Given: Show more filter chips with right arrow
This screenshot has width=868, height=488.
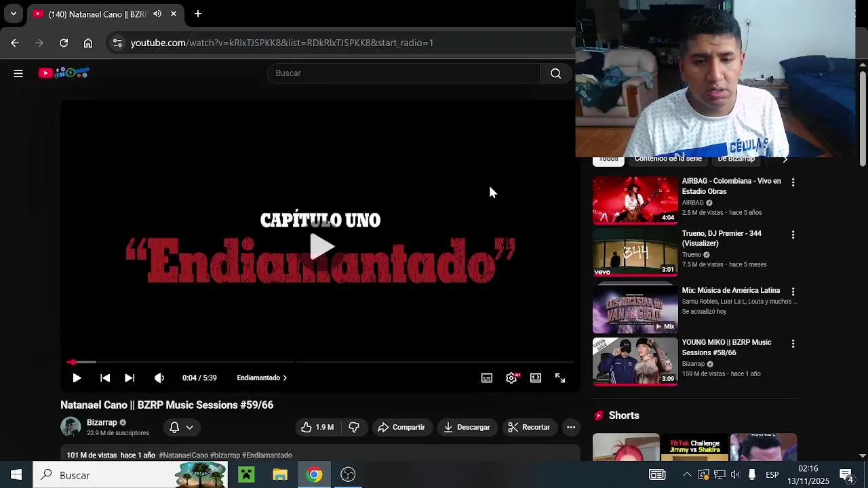Looking at the screenshot, I should pos(785,161).
